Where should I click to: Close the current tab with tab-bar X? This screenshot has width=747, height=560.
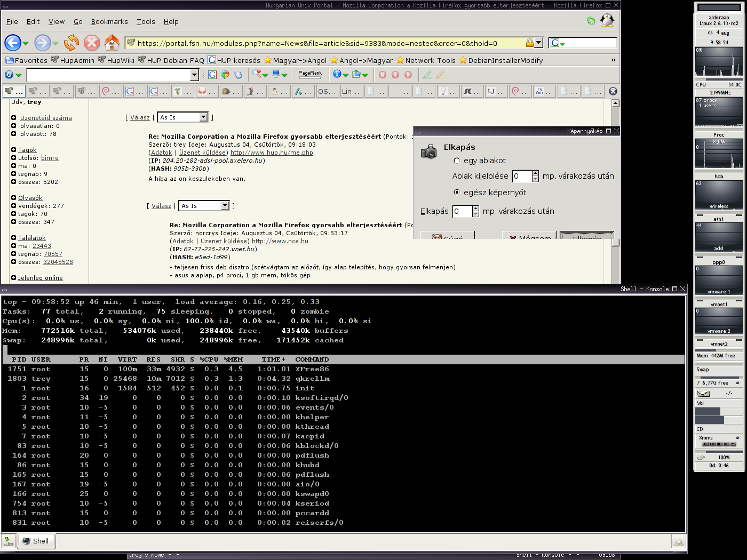coord(613,91)
